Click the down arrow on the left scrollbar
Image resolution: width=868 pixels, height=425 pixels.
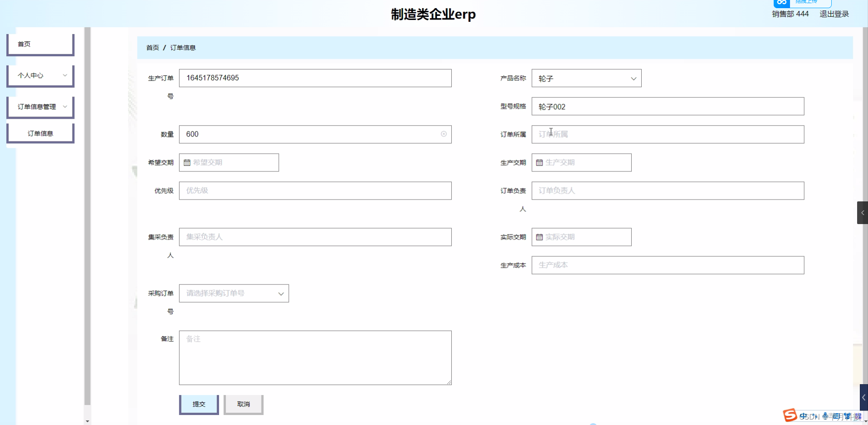[x=88, y=420]
